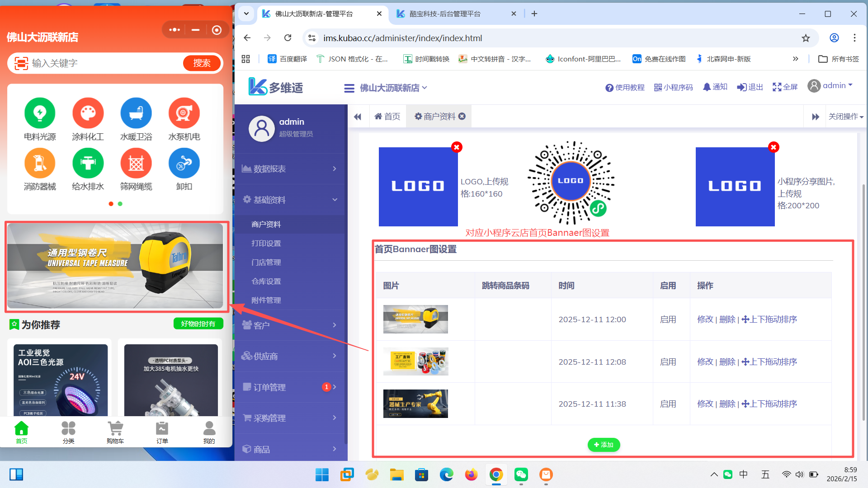This screenshot has width=868, height=488.
Task: Open 小程序码 QR code icon
Action: pos(658,87)
